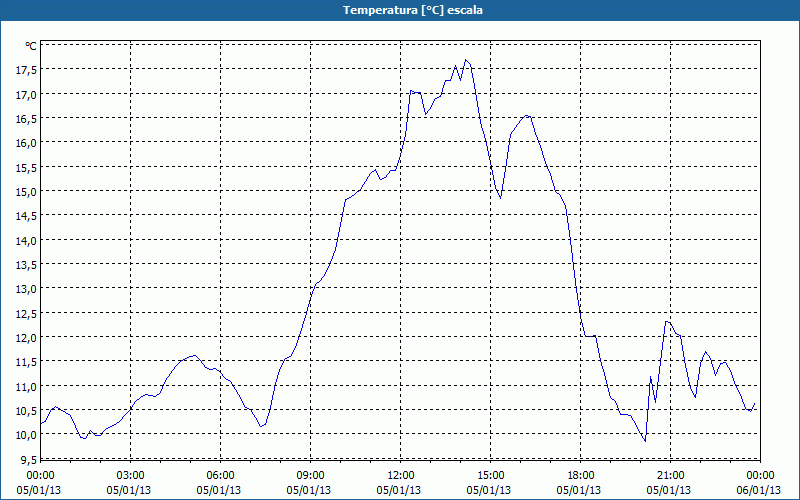Screen dimensions: 800x500
Task: Select the 15,5 y-axis value
Action: 26,168
